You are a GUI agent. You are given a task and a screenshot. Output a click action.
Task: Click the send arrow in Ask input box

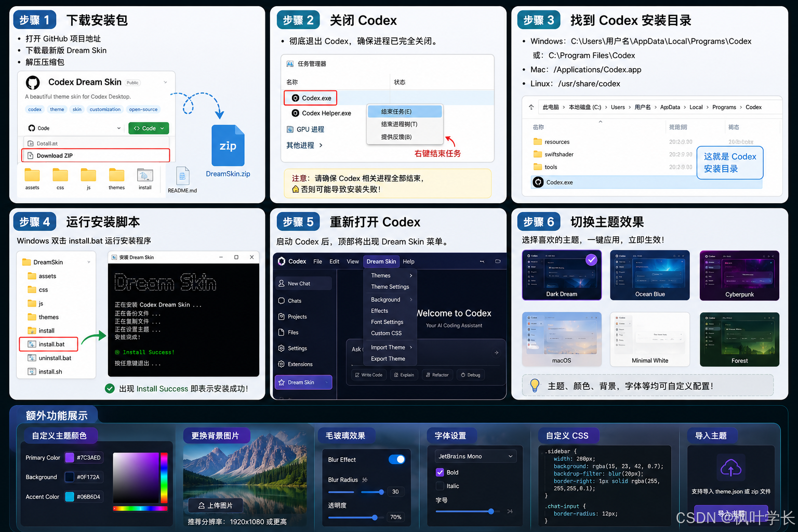pyautogui.click(x=497, y=353)
